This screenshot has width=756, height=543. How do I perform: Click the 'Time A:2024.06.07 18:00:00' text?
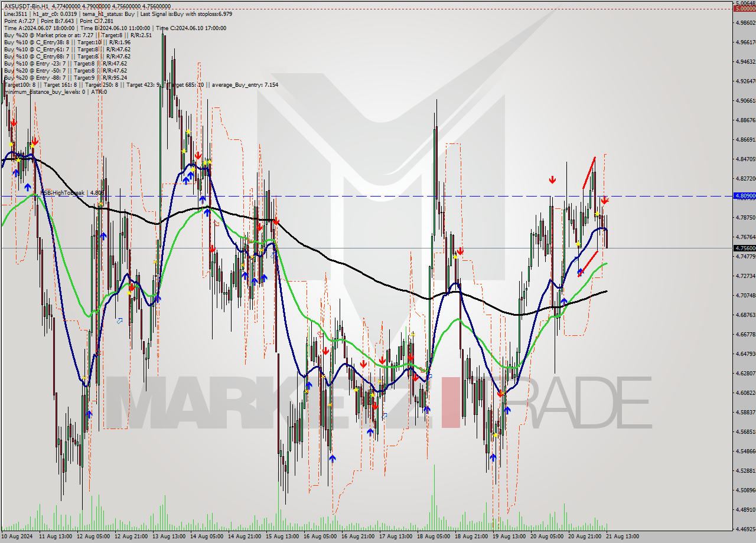tap(39, 28)
